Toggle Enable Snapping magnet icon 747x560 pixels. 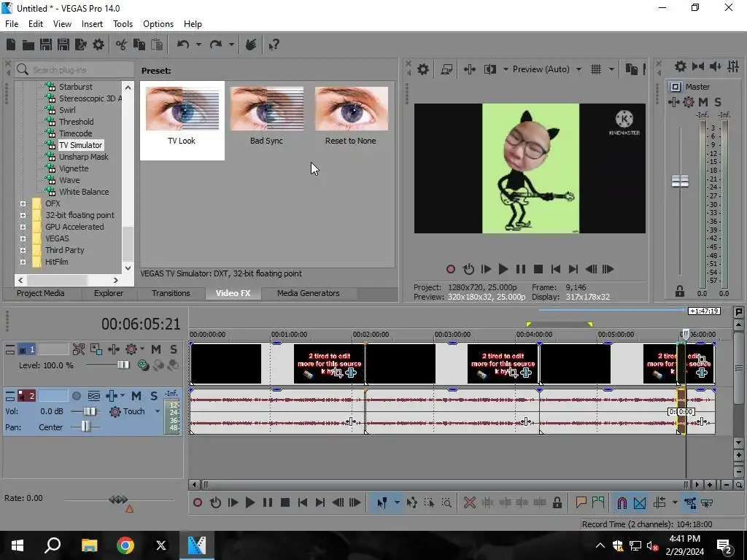pos(622,502)
